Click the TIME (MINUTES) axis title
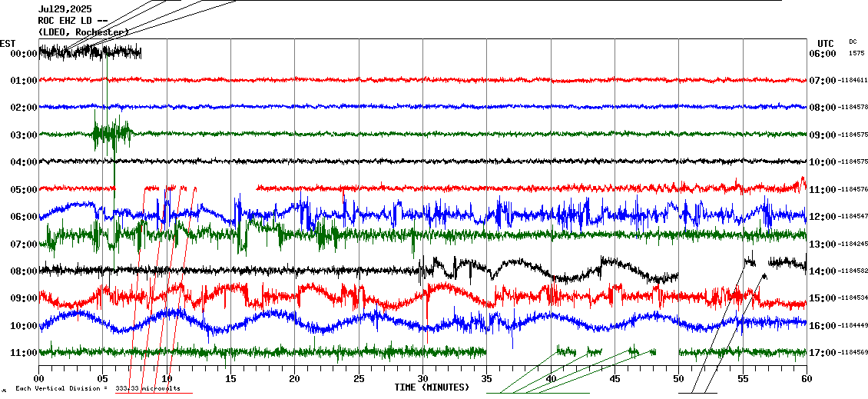 pyautogui.click(x=432, y=387)
